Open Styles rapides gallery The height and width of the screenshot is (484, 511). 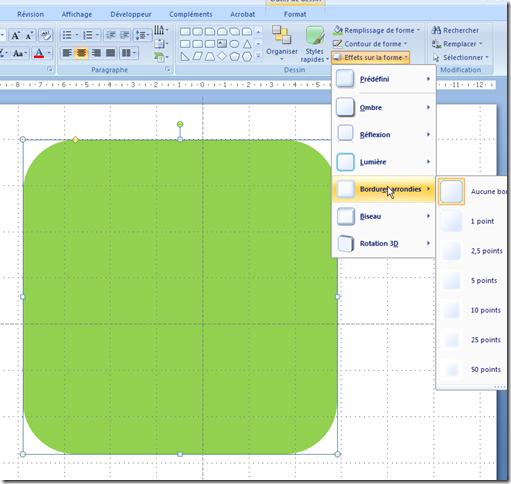pyautogui.click(x=314, y=44)
